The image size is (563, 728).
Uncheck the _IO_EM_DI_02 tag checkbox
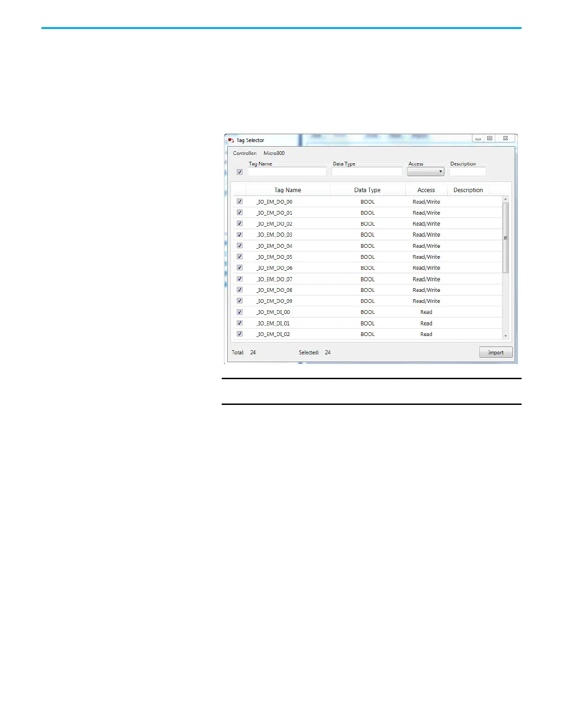coord(240,334)
